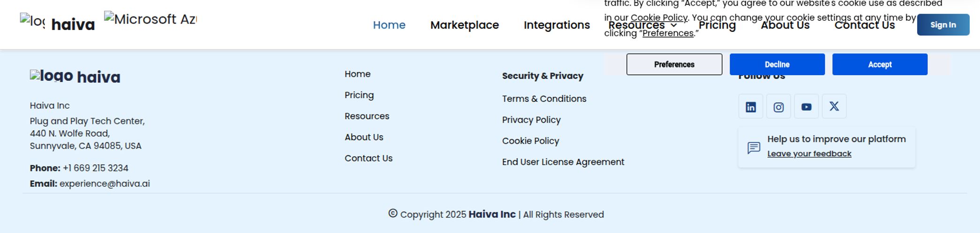Open Haiva's X (Twitter) icon
The image size is (980, 233).
[834, 107]
